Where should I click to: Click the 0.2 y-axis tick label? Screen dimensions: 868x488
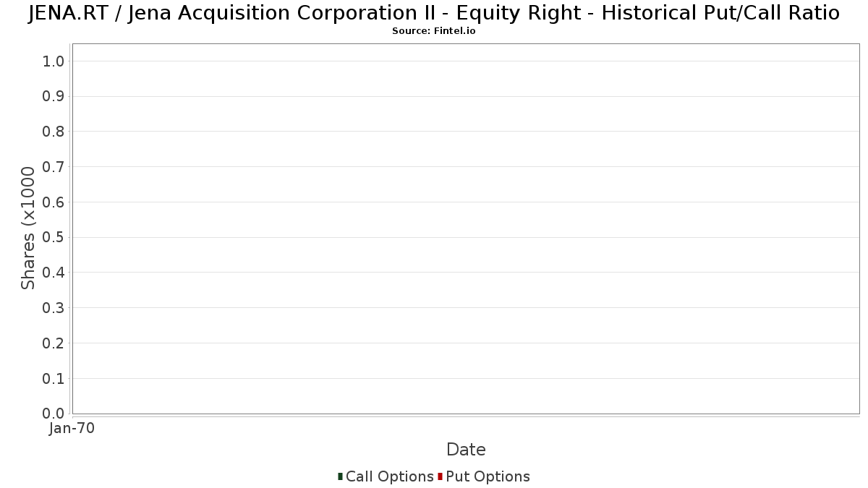(x=54, y=343)
